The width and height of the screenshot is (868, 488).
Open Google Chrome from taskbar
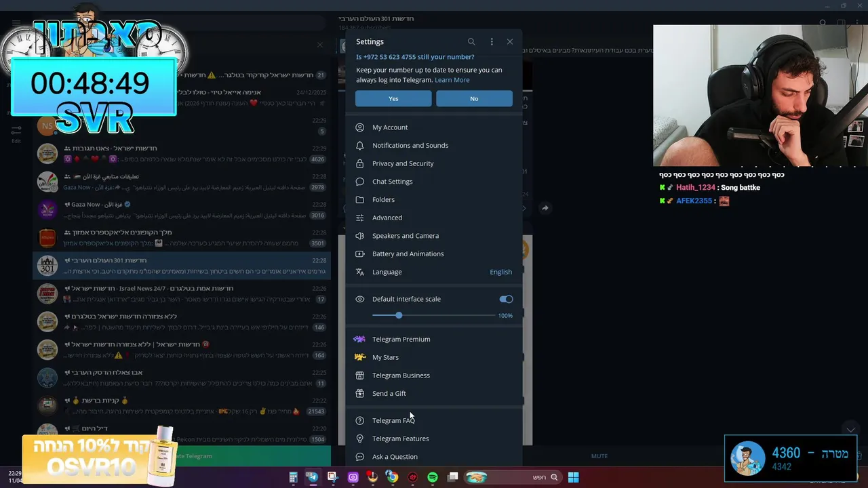click(392, 477)
